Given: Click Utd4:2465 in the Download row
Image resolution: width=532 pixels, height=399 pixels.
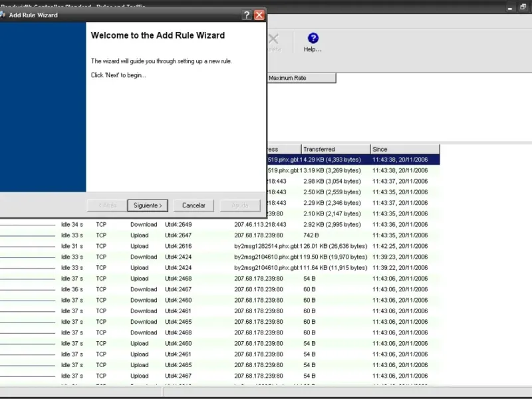Looking at the screenshot, I should coord(178,322).
